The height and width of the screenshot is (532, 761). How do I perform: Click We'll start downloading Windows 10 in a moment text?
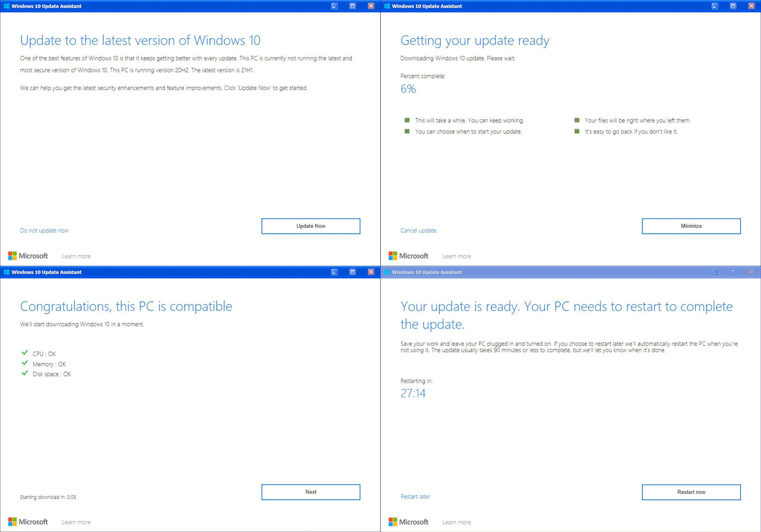pyautogui.click(x=82, y=324)
